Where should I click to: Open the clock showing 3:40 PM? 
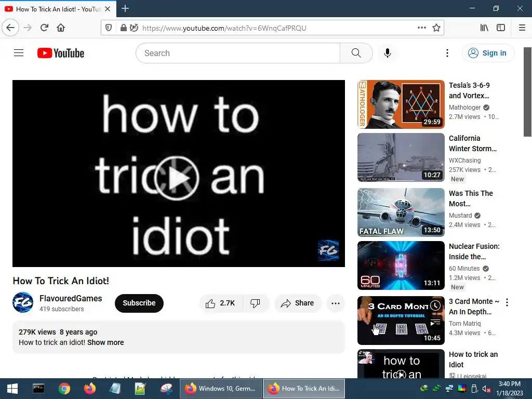click(x=510, y=389)
